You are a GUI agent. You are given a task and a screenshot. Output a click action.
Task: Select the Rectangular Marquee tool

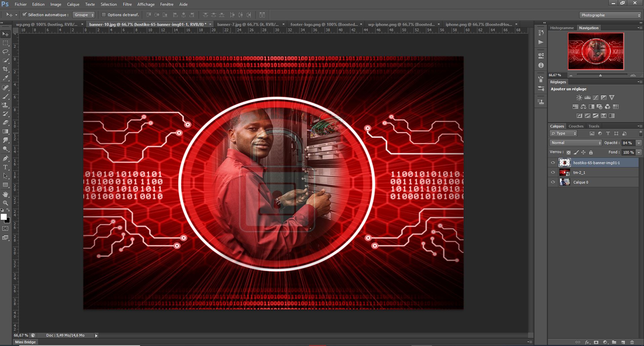pyautogui.click(x=5, y=43)
